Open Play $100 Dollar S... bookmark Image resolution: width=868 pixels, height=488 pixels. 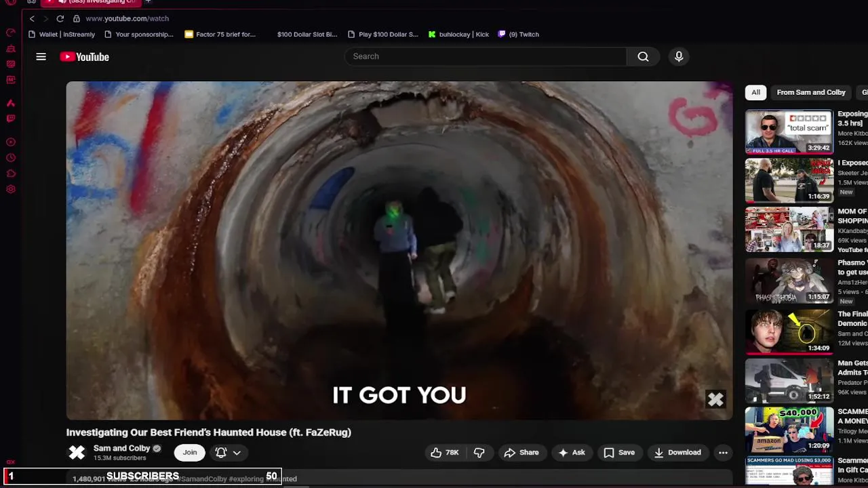pos(383,35)
